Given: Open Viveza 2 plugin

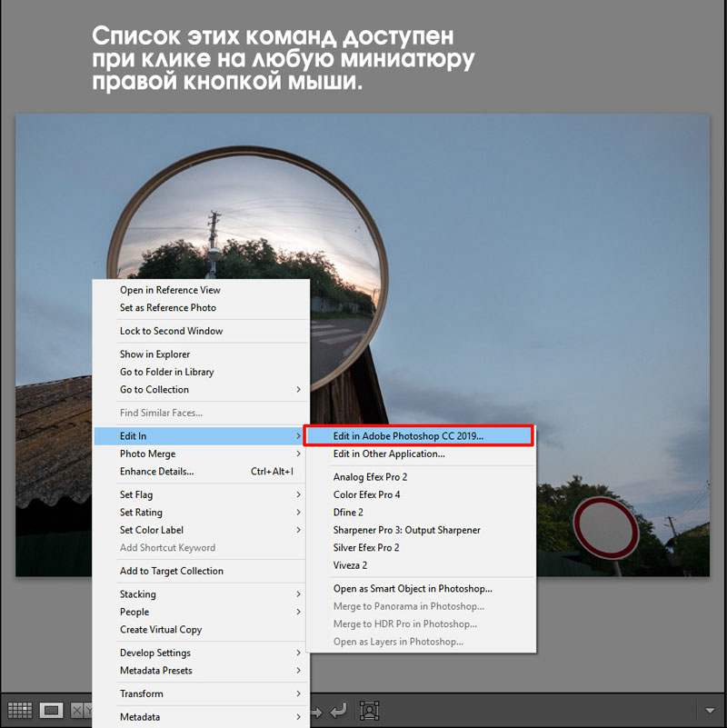Looking at the screenshot, I should coord(421,565).
